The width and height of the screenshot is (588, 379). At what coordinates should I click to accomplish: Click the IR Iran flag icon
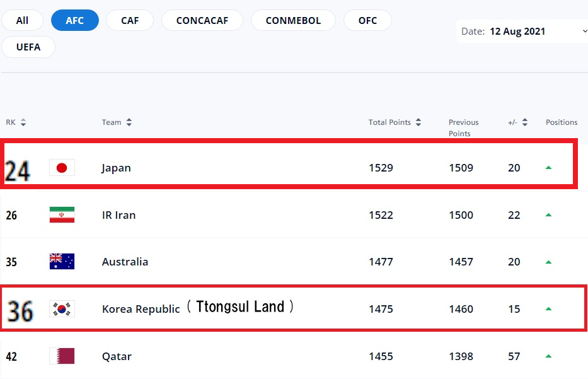point(62,215)
